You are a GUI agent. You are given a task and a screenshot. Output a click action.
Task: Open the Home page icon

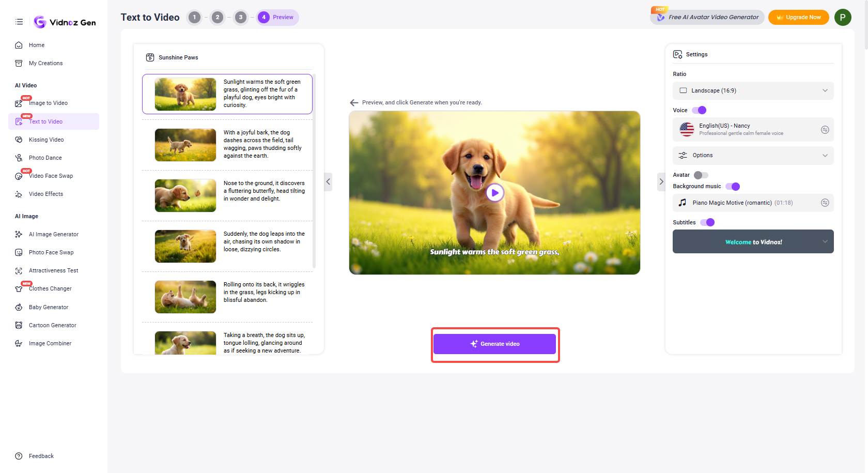(x=19, y=45)
